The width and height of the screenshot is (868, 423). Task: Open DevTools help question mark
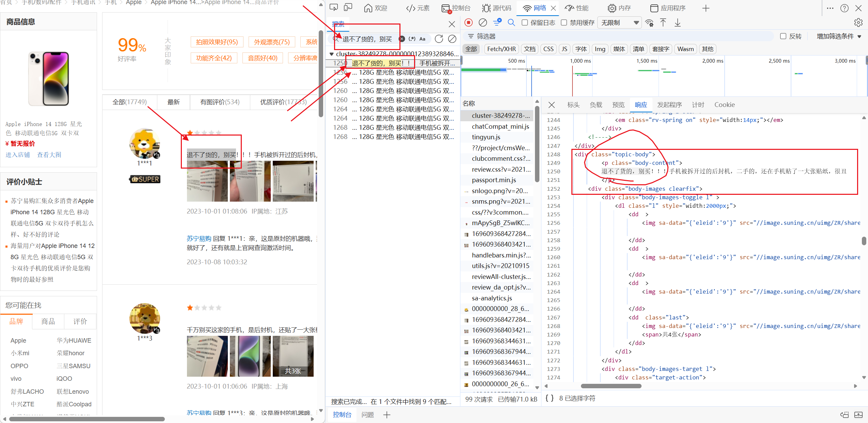(845, 8)
